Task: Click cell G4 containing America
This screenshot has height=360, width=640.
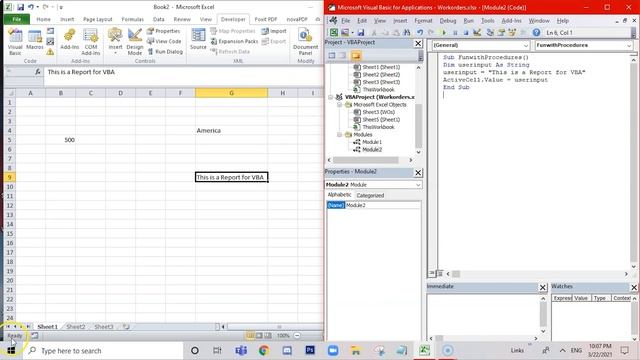Action: pyautogui.click(x=231, y=131)
